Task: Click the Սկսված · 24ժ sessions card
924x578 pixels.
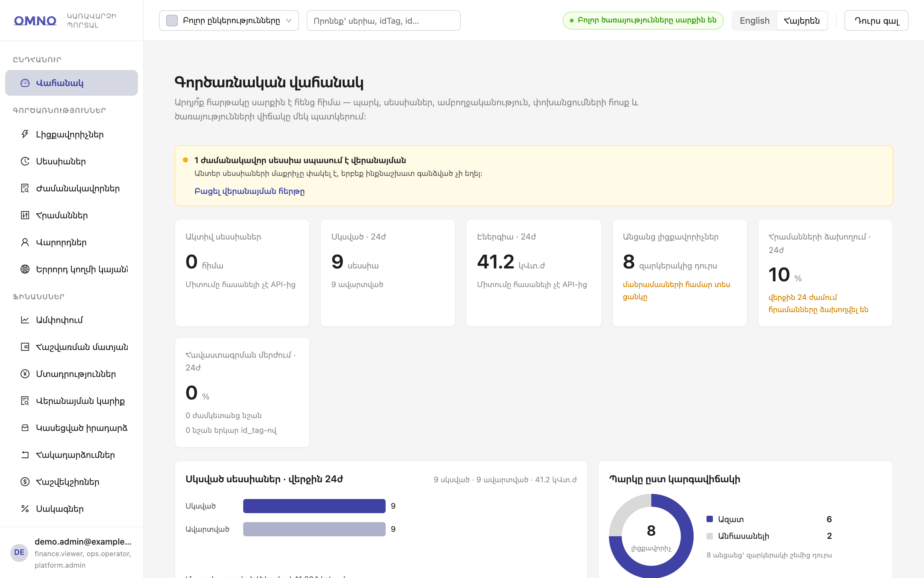Action: 388,273
